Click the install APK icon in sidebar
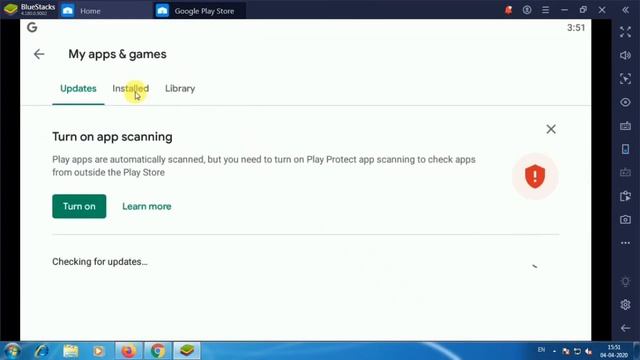Viewport: 640px width, 360px height. coord(625,196)
